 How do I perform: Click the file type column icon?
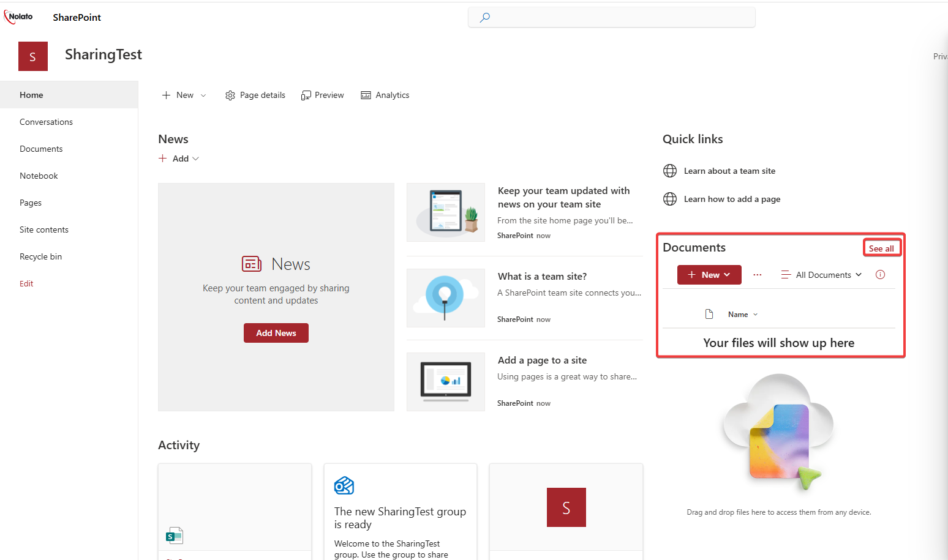[x=709, y=314]
